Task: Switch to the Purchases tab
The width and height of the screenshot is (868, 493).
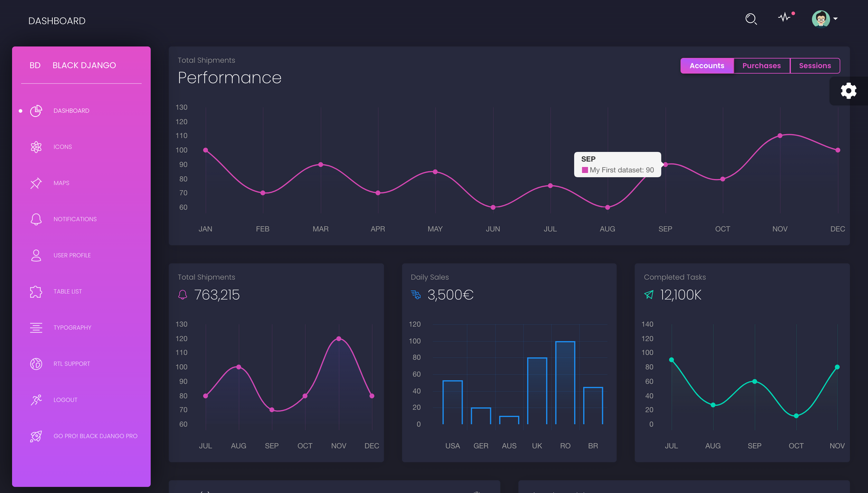Action: tap(761, 66)
